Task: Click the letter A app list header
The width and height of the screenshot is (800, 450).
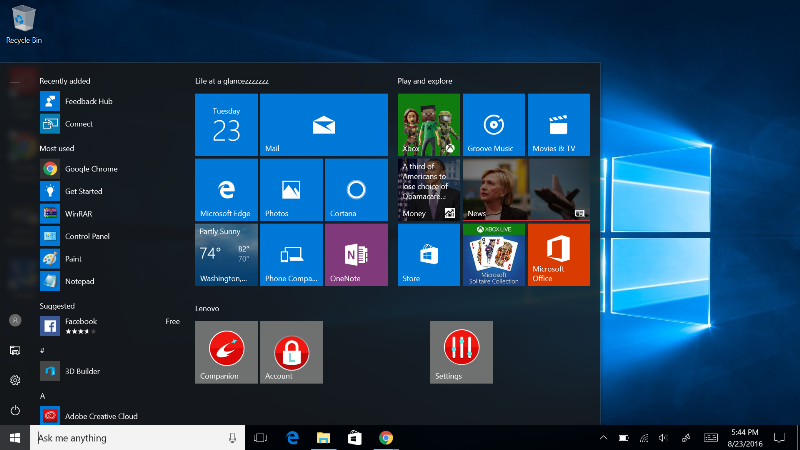Action: click(x=42, y=396)
